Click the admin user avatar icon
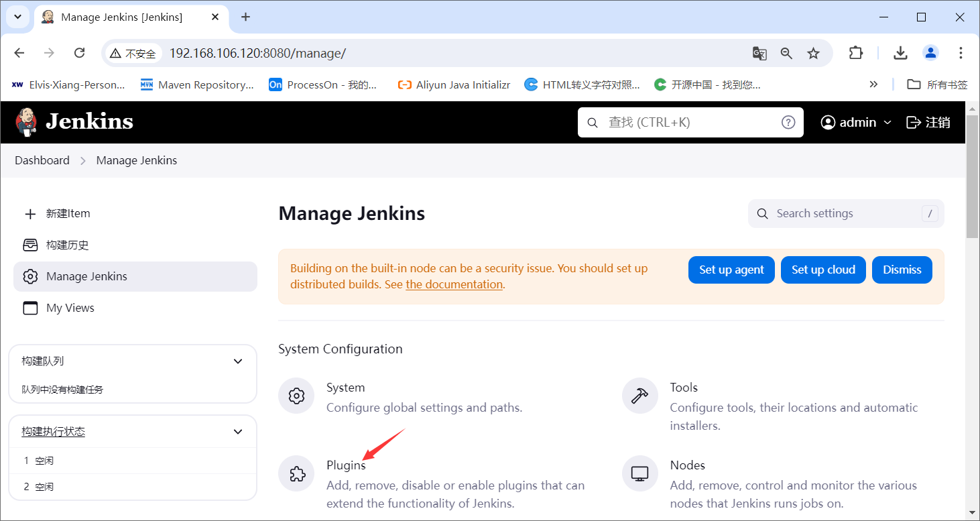The width and height of the screenshot is (980, 521). pyautogui.click(x=828, y=122)
